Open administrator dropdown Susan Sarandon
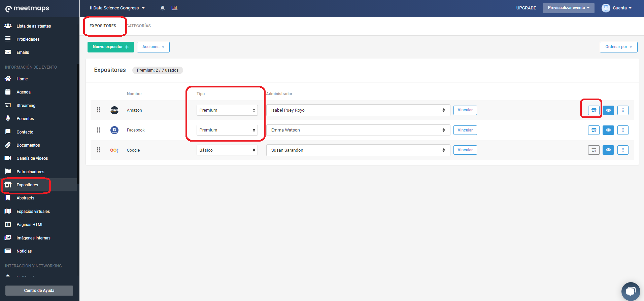 pos(358,150)
